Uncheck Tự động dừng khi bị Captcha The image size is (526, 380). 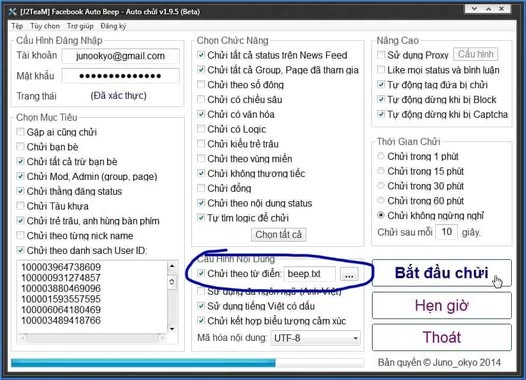[381, 114]
